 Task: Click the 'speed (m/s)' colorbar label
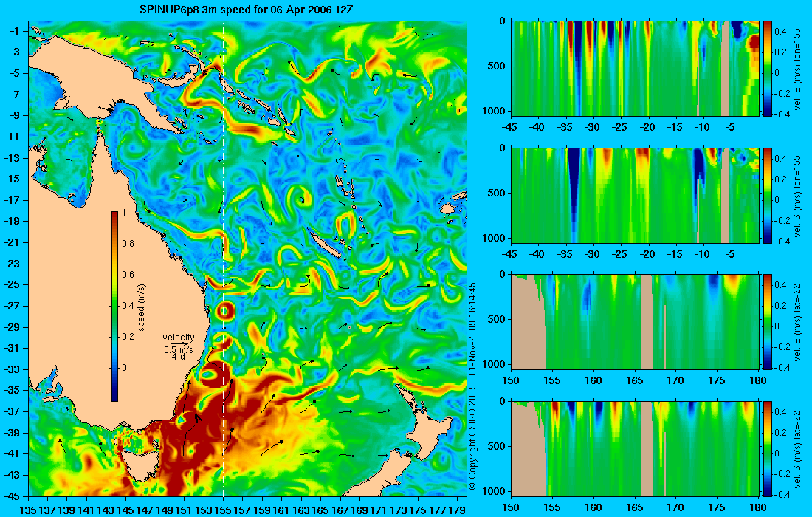(142, 307)
